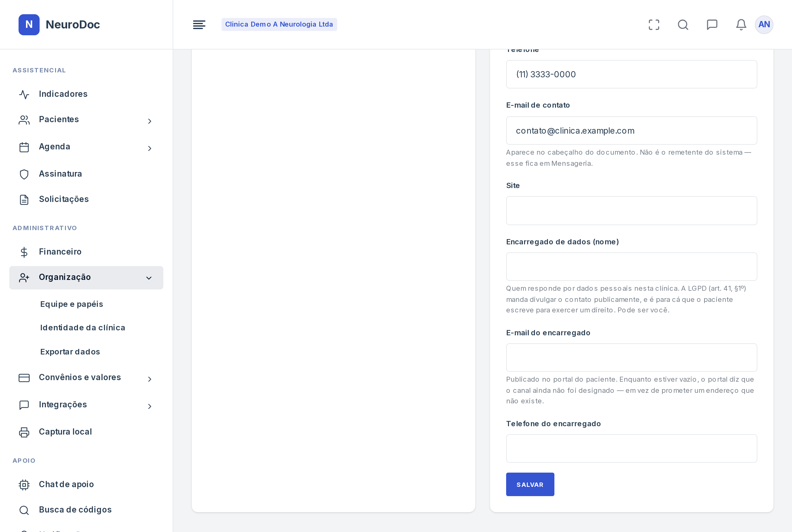Expand the Agenda submenu chevron
The height and width of the screenshot is (532, 792).
click(149, 148)
